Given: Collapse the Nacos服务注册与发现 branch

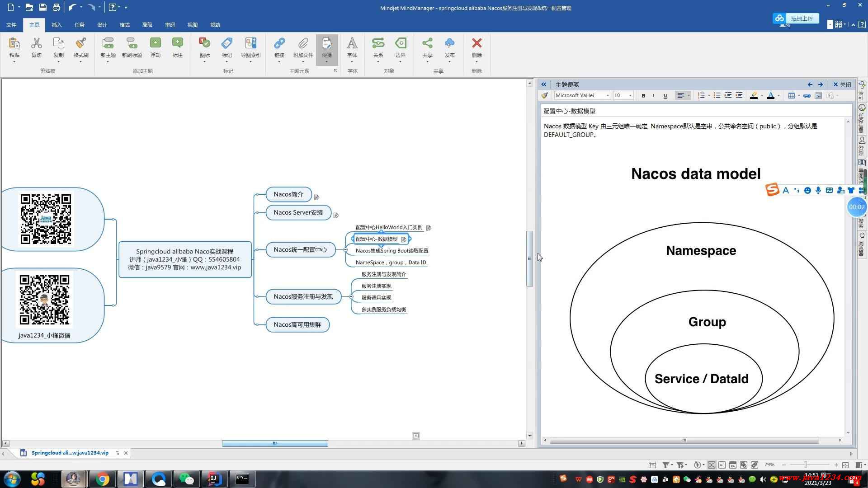Looking at the screenshot, I should pos(351,297).
